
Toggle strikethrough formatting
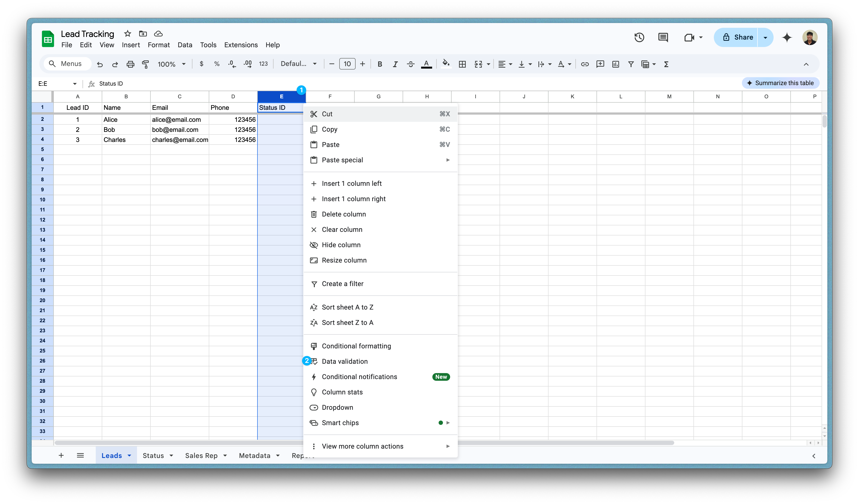click(410, 64)
